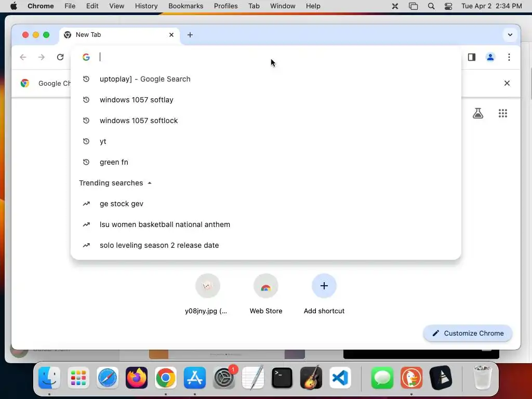The height and width of the screenshot is (399, 532).
Task: Add a new tab with plus button
Action: (190, 35)
